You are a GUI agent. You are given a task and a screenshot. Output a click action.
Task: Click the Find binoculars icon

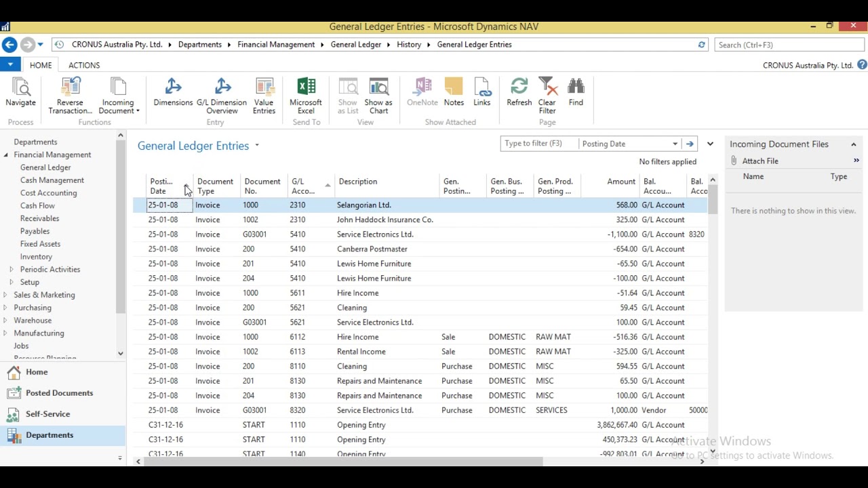point(576,87)
